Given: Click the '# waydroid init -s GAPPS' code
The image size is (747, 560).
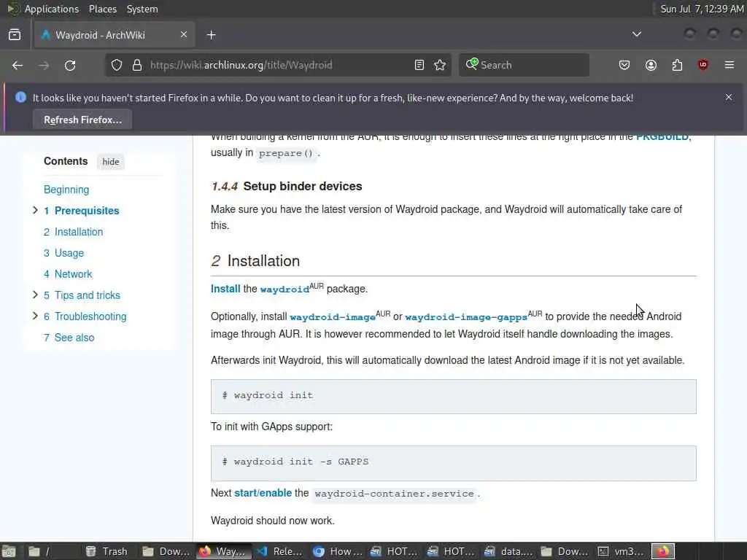Looking at the screenshot, I should click(295, 462).
